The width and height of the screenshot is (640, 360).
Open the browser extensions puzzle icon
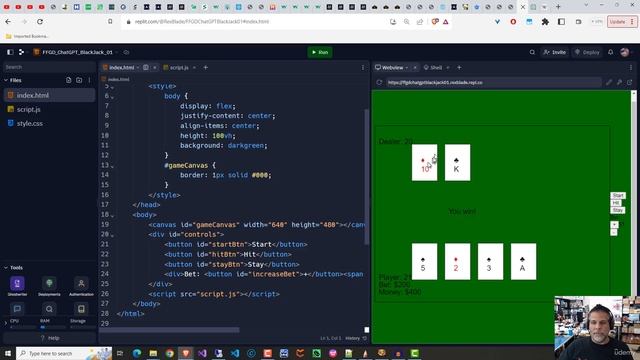(545, 22)
